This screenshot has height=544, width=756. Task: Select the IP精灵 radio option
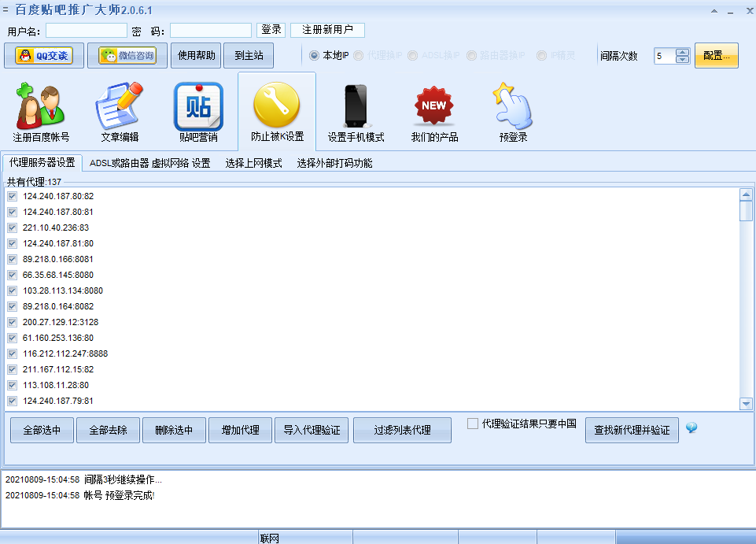click(x=542, y=56)
